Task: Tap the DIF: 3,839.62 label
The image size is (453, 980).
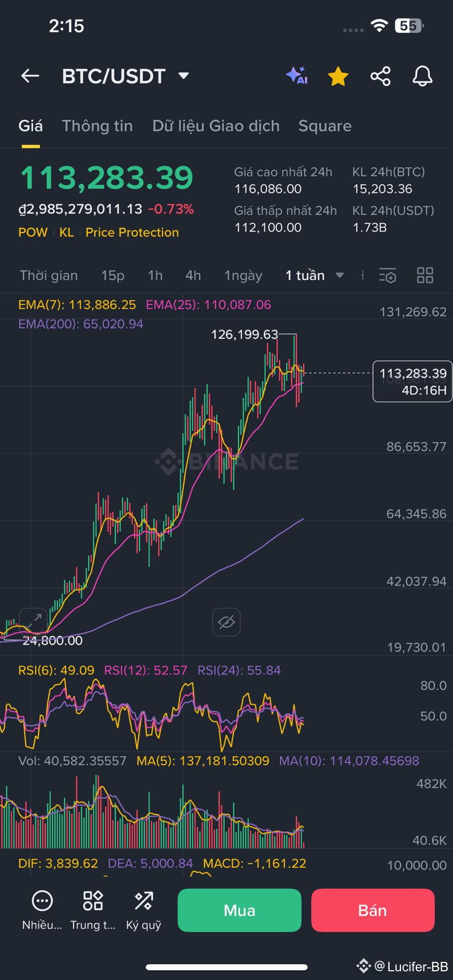Action: click(58, 864)
